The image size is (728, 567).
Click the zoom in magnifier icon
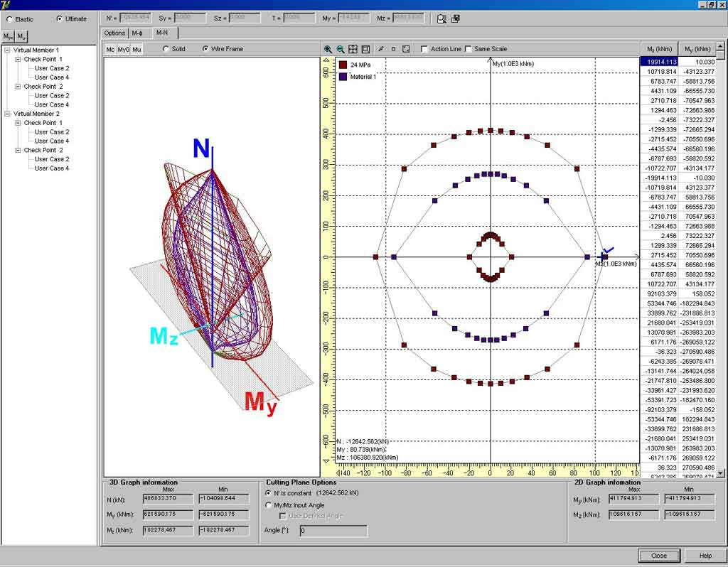(x=328, y=49)
